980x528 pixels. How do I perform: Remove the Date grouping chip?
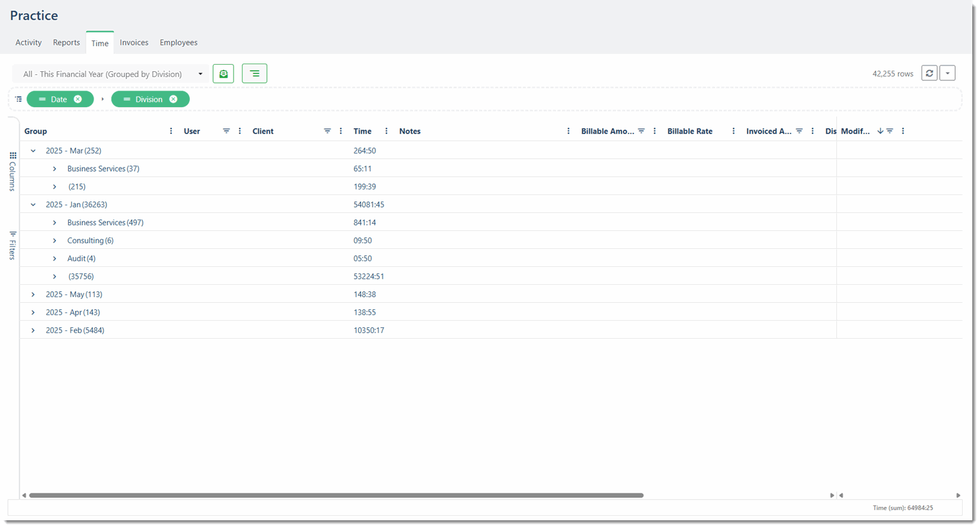pyautogui.click(x=78, y=99)
